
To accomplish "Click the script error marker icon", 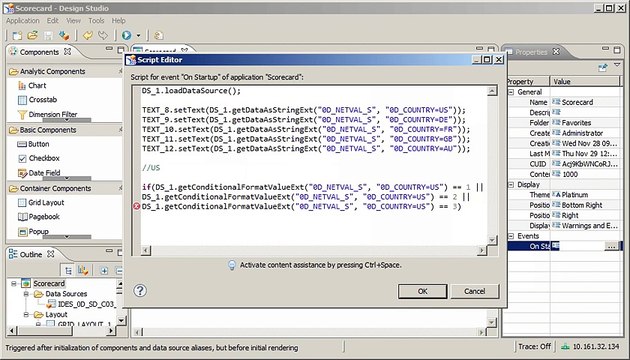I will [x=137, y=207].
